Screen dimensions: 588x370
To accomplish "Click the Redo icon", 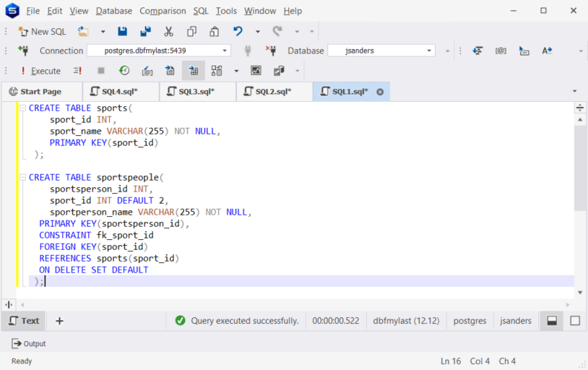I will (277, 32).
